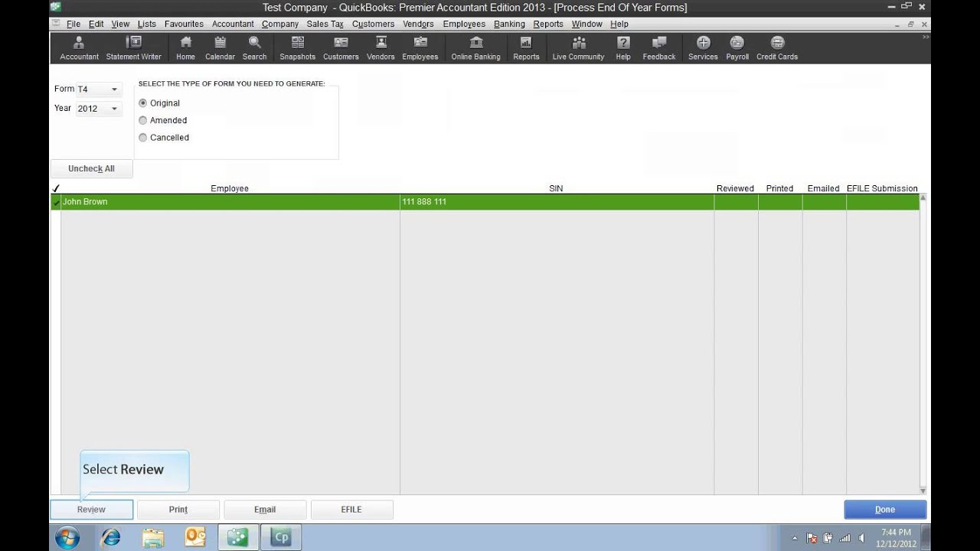Open the Calendar toolbar icon
Screen dimensions: 980x551
coord(220,47)
